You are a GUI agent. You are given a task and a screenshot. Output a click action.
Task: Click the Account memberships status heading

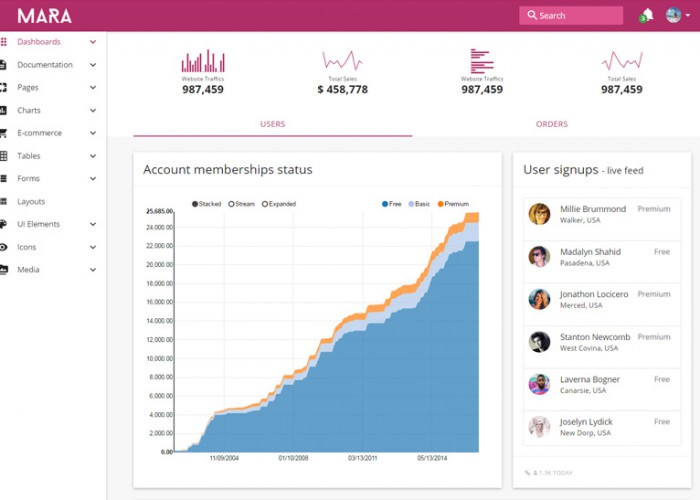228,170
